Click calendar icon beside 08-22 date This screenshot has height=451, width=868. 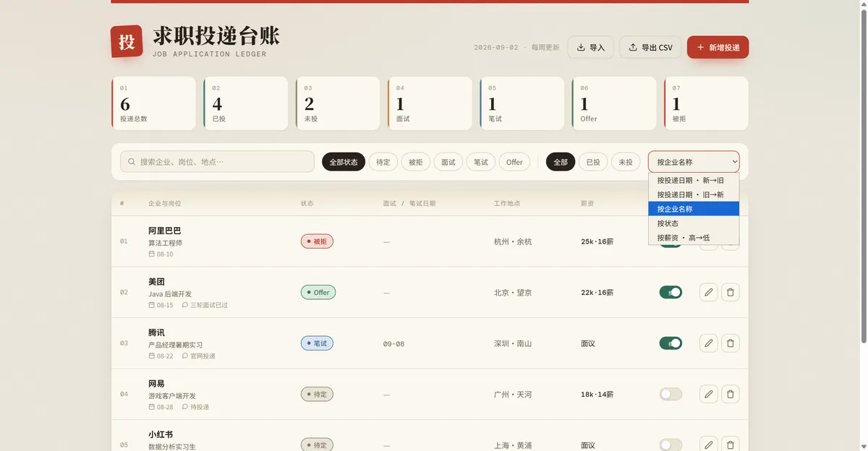pyautogui.click(x=151, y=356)
